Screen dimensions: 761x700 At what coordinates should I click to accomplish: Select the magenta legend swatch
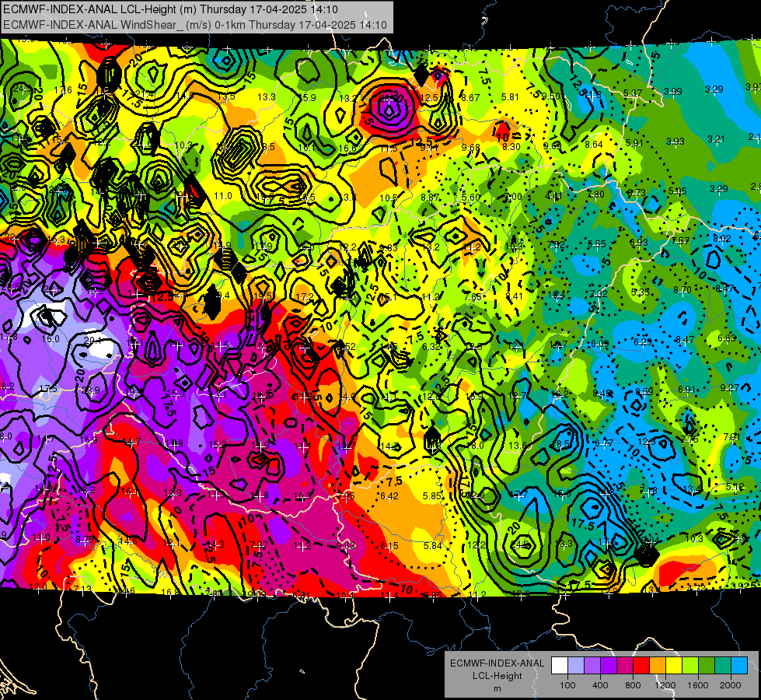625,666
